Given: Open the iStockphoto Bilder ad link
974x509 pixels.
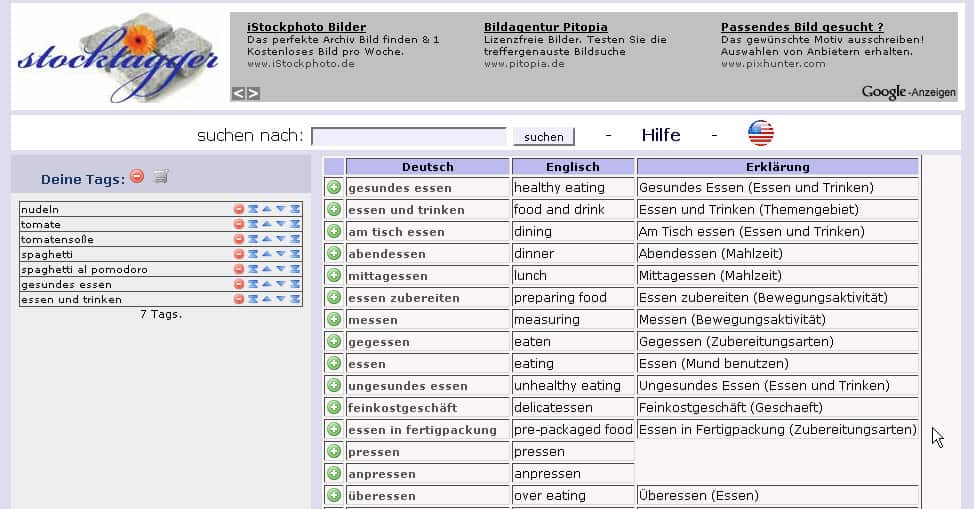Looking at the screenshot, I should point(306,27).
